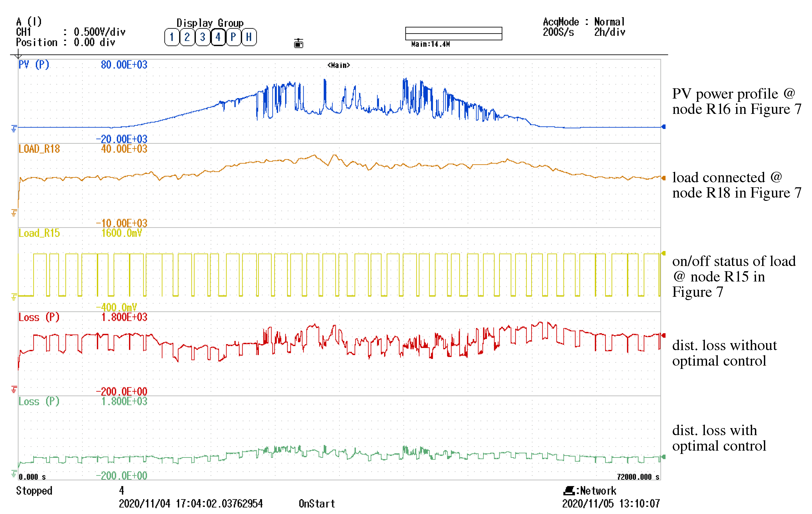Select the PV (P) channel label
The image size is (812, 514).
click(x=34, y=64)
